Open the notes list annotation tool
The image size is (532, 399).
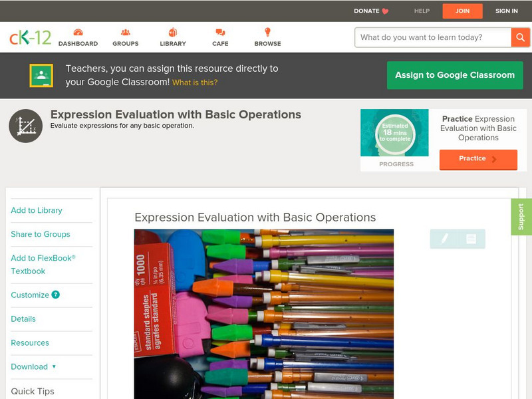pos(471,239)
